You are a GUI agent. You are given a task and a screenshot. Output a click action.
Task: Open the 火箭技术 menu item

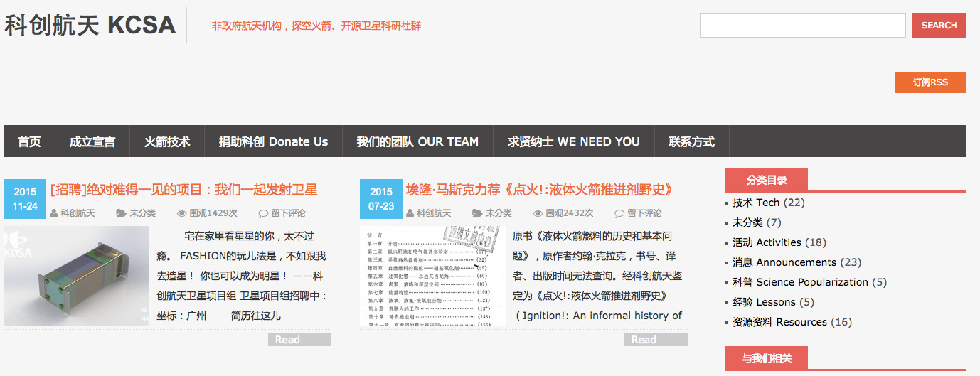167,141
